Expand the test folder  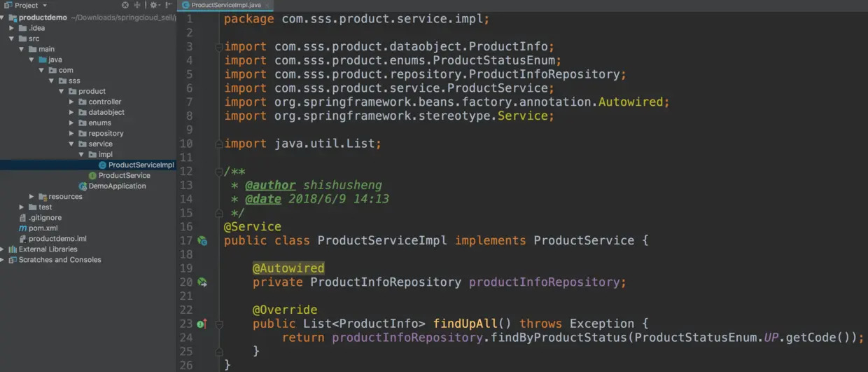[22, 207]
